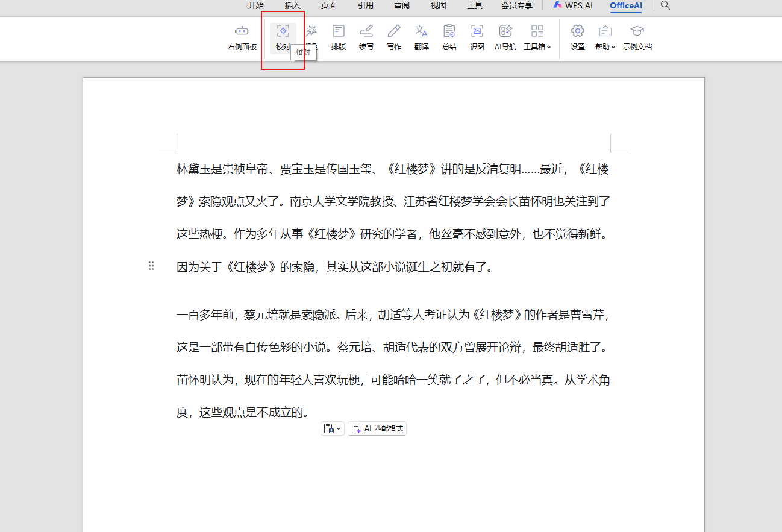782x532 pixels.
Task: Click the search magnifier icon
Action: (x=665, y=5)
